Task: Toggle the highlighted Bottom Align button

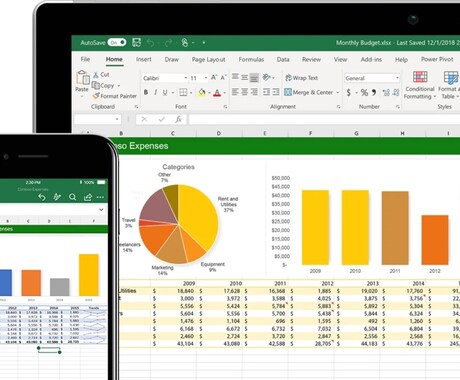Action: pos(254,78)
